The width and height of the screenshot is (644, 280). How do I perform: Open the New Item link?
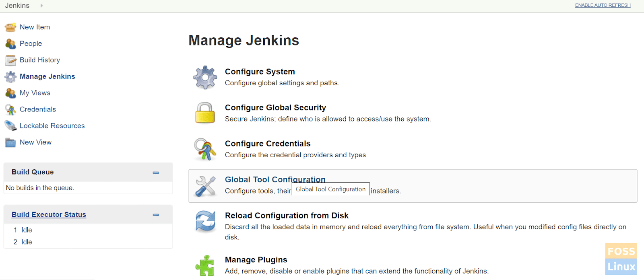[35, 27]
